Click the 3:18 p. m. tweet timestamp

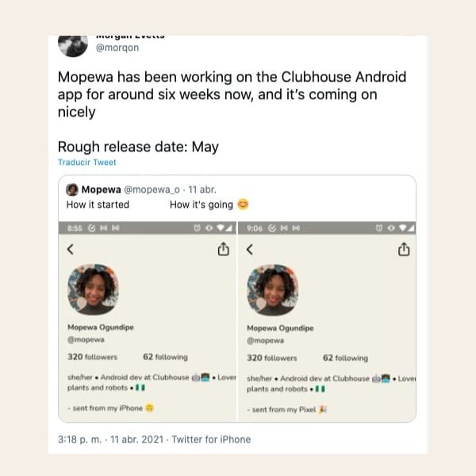coord(84,439)
